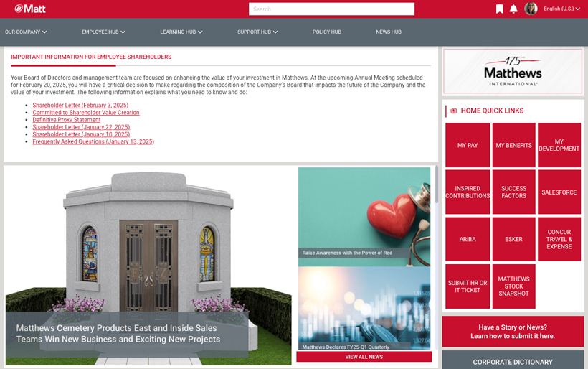This screenshot has height=369, width=588.
Task: Open the notifications bell
Action: [x=513, y=9]
